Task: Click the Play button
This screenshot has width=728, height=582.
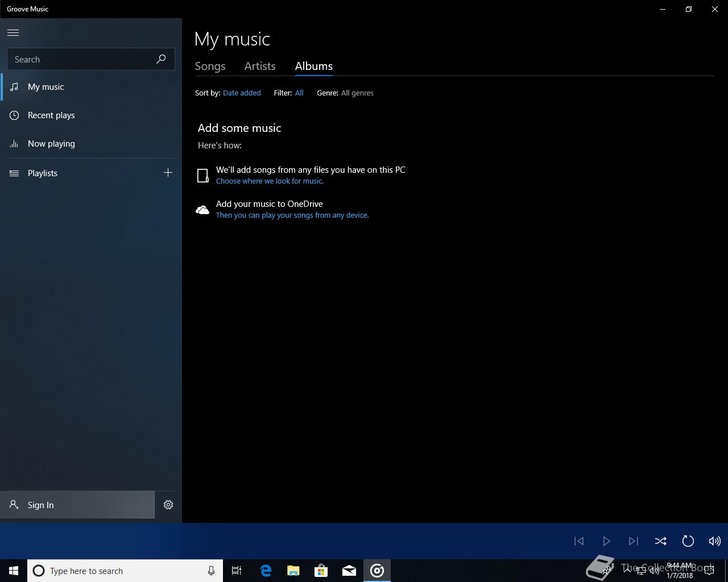Action: [606, 541]
